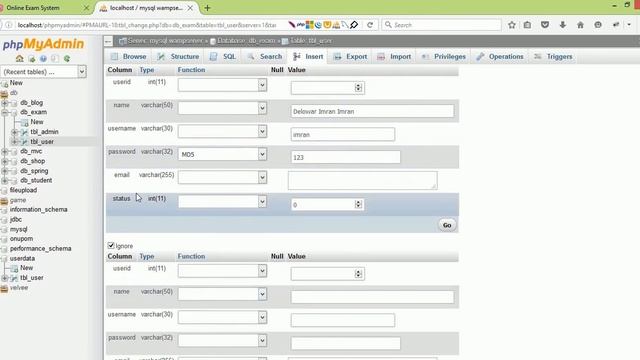Viewport: 640px width, 360px height.
Task: Click the password value field containing 123
Action: pos(346,157)
